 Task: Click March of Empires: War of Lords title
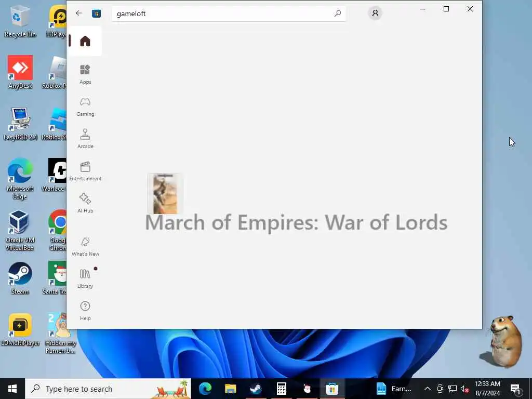pyautogui.click(x=296, y=222)
